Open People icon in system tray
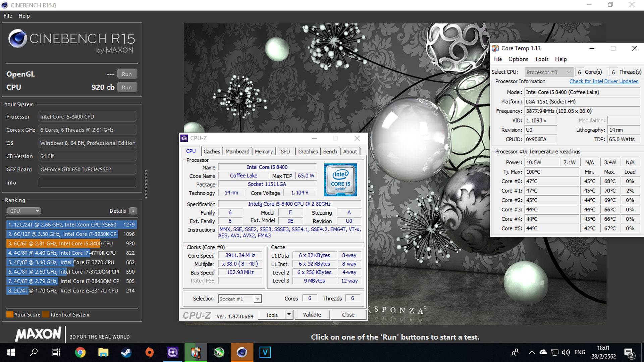This screenshot has width=644, height=362. click(515, 352)
